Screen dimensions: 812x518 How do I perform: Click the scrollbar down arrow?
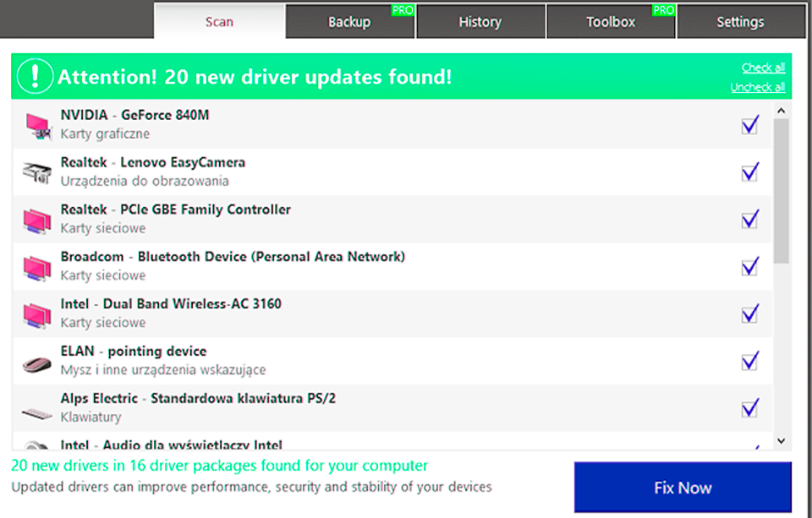[782, 441]
